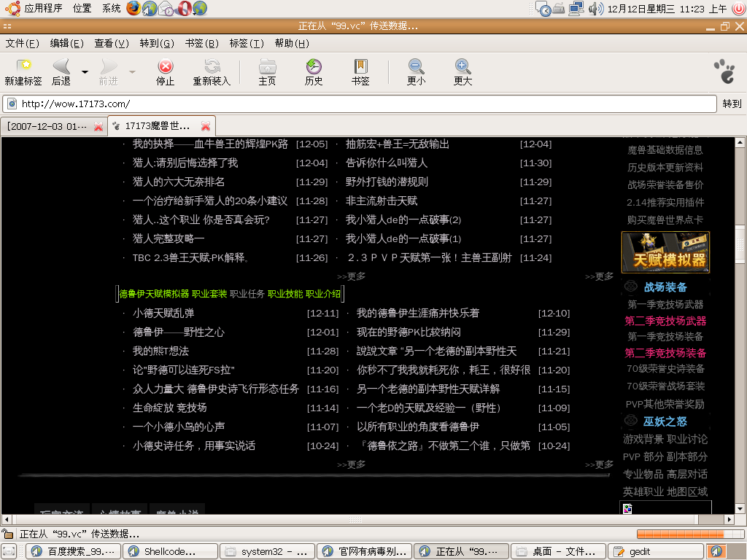The width and height of the screenshot is (747, 560).
Task: Open the Ubuntu 应用程序 applications menu
Action: 35,8
